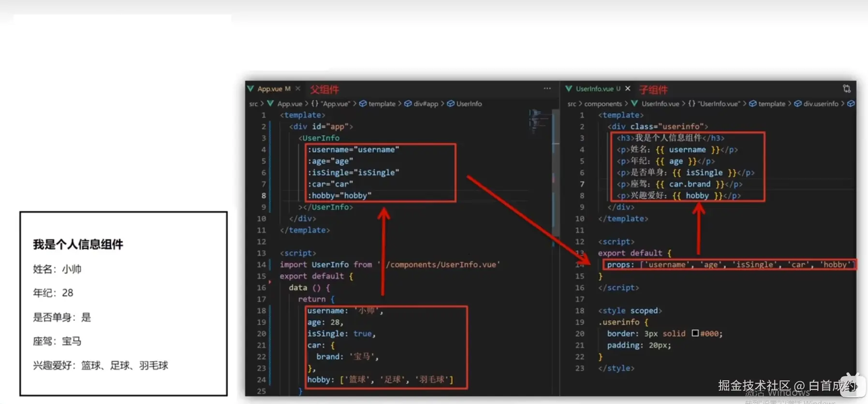Click the '<div id="app">' line
This screenshot has height=404, width=868.
coord(321,127)
